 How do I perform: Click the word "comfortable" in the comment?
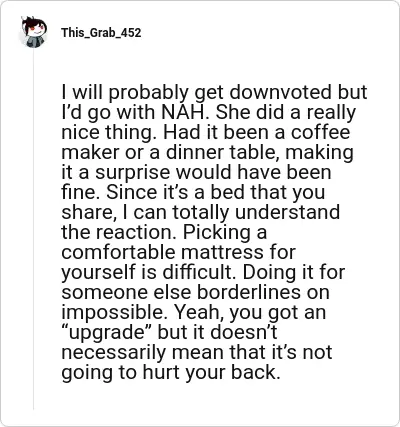pos(118,252)
